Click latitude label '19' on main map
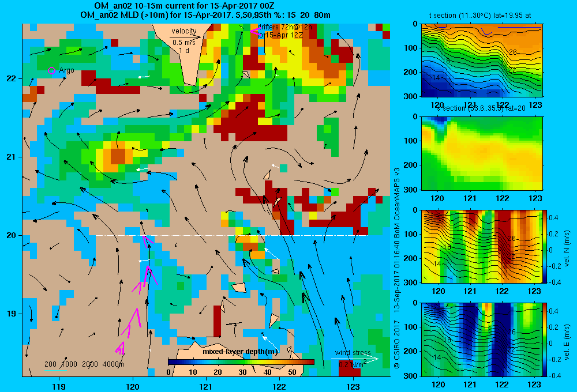The height and width of the screenshot is (392, 577). point(11,314)
